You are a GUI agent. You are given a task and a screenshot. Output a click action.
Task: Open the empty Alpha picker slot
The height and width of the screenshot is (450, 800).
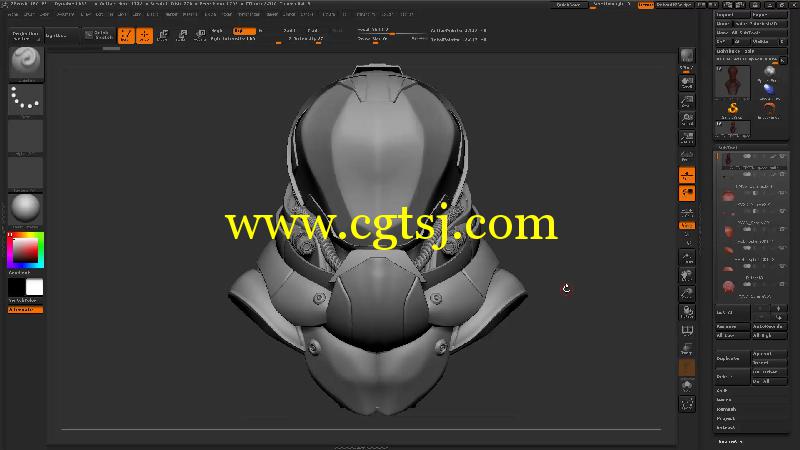[26, 137]
